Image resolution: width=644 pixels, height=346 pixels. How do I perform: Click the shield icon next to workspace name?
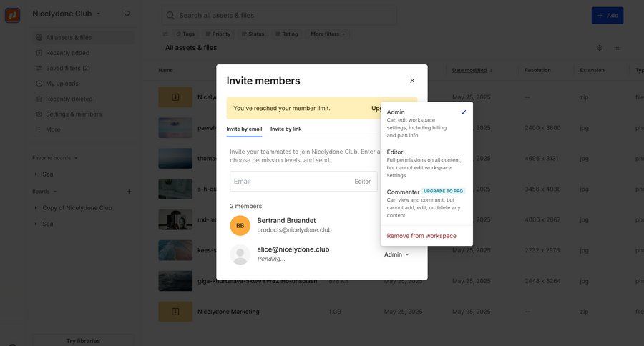click(127, 14)
